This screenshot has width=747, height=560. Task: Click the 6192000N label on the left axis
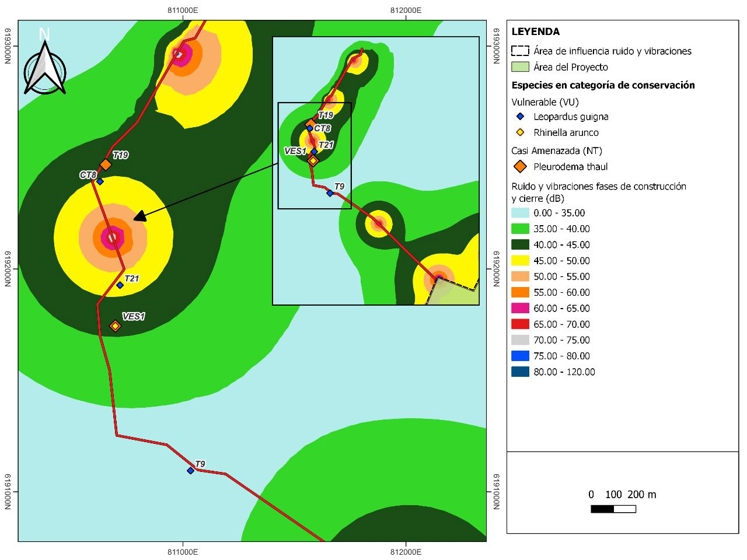8,269
